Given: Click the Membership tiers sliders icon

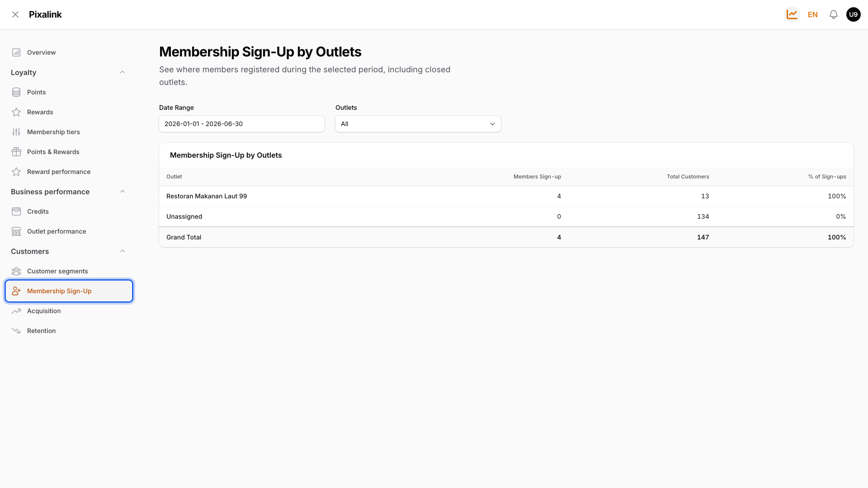Looking at the screenshot, I should click(16, 132).
